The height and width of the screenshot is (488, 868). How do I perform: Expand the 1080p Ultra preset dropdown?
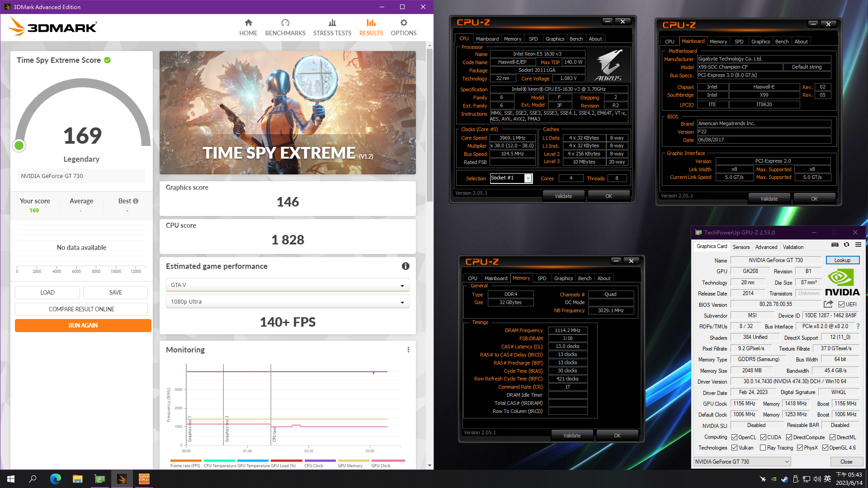(288, 302)
